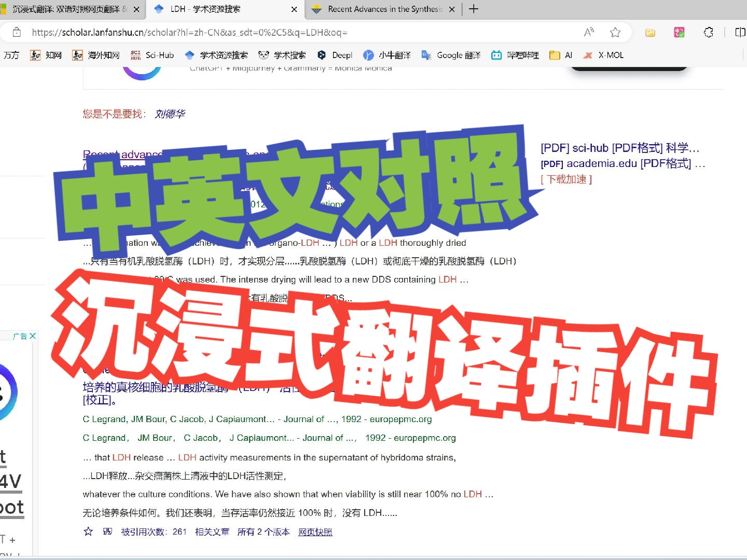Open the 相关文章 link
Screen dimensions: 747x560
212,531
